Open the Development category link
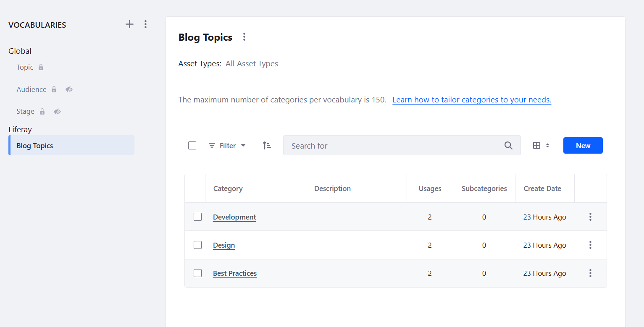This screenshot has height=327, width=644. click(234, 217)
